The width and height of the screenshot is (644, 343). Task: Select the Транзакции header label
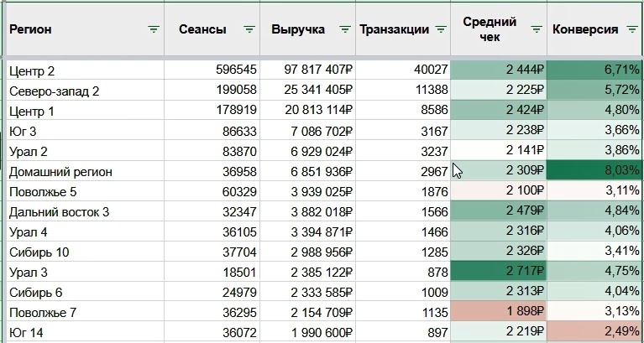tap(395, 29)
